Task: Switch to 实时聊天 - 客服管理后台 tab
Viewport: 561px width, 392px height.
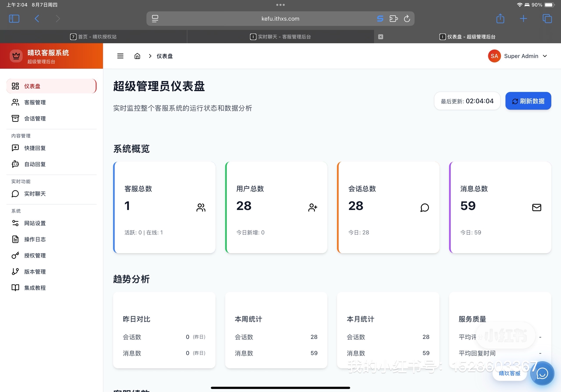Action: click(280, 37)
